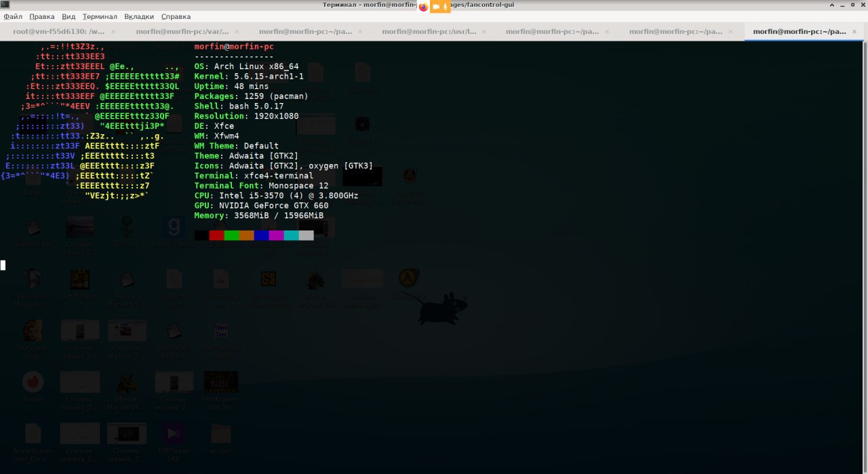Viewport: 868px width, 474px height.
Task: Click the Firefox sharing indicator icon
Action: (x=423, y=6)
